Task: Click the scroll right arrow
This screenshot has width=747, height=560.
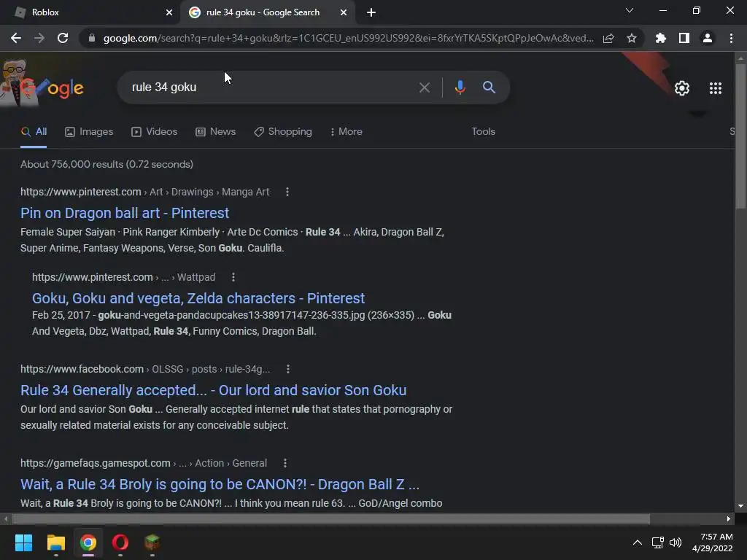Action: pos(729,518)
